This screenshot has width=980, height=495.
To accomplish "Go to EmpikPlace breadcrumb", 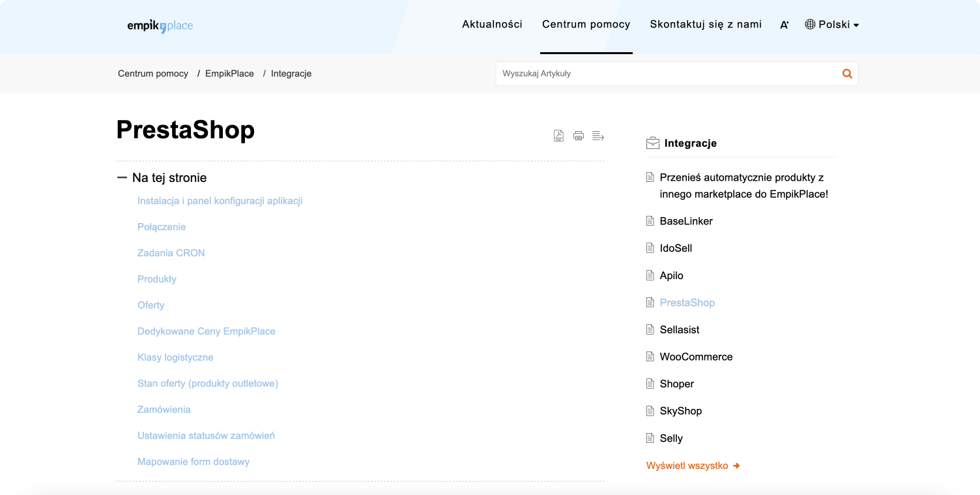I will pyautogui.click(x=229, y=74).
